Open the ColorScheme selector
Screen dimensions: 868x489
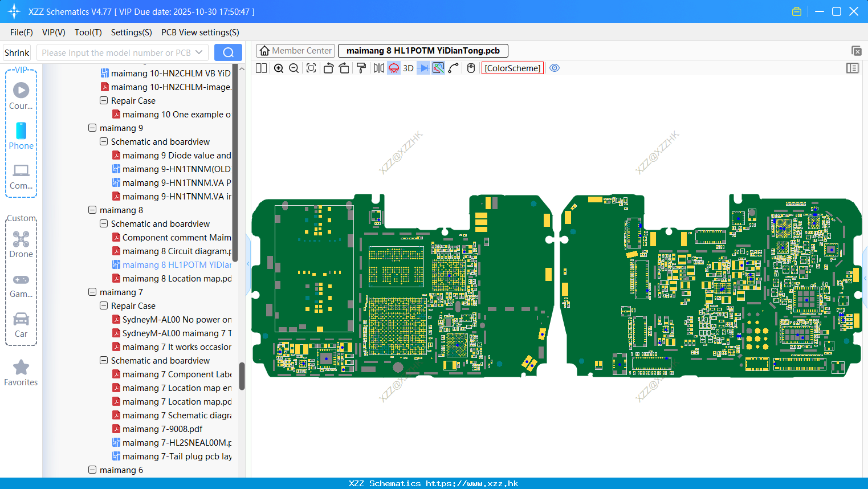coord(512,68)
